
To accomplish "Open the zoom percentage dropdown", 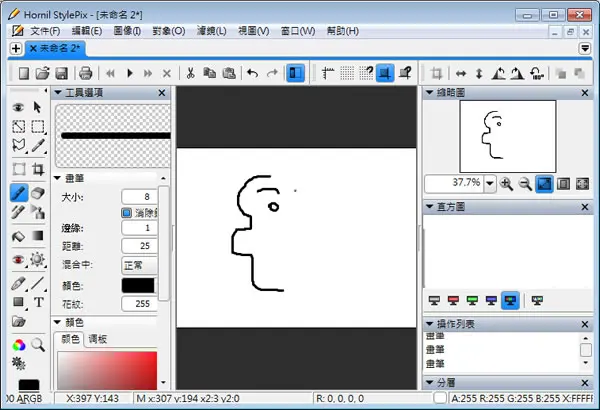I will [x=490, y=183].
